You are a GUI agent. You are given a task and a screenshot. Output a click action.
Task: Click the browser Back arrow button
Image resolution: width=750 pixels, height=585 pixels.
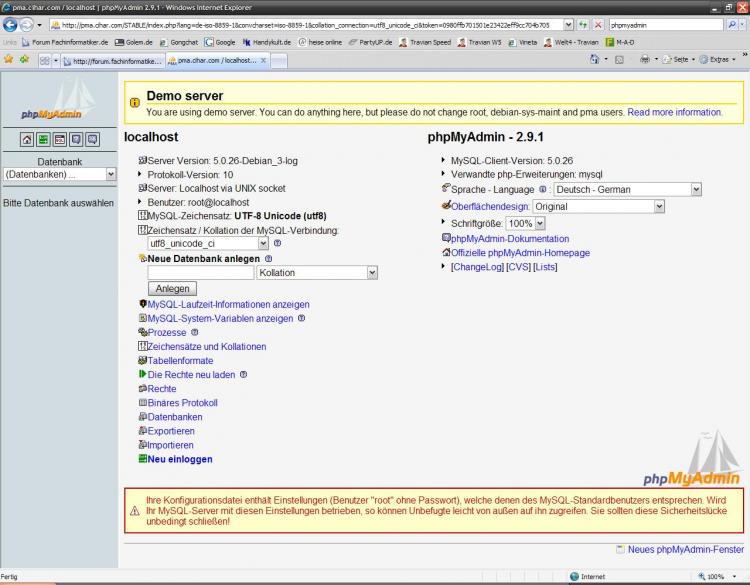tap(10, 24)
